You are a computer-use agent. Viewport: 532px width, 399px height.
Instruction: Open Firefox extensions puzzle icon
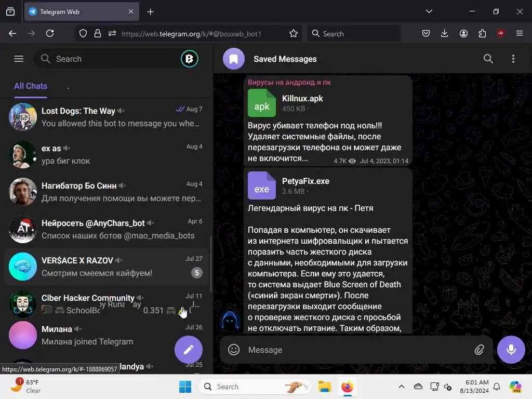pos(482,33)
